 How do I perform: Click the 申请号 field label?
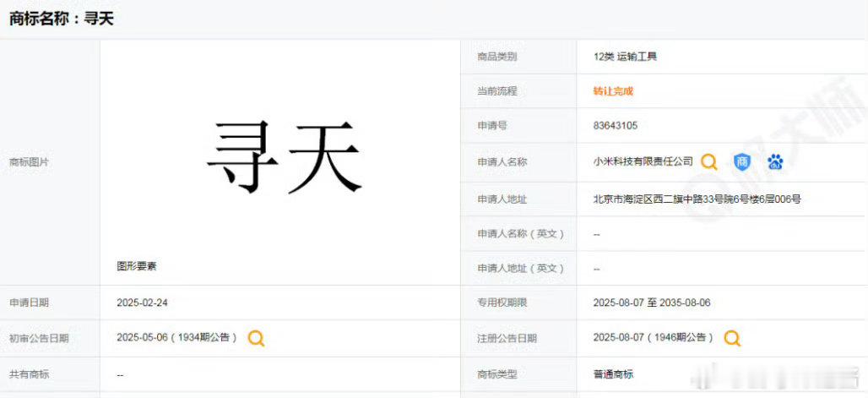(x=492, y=126)
